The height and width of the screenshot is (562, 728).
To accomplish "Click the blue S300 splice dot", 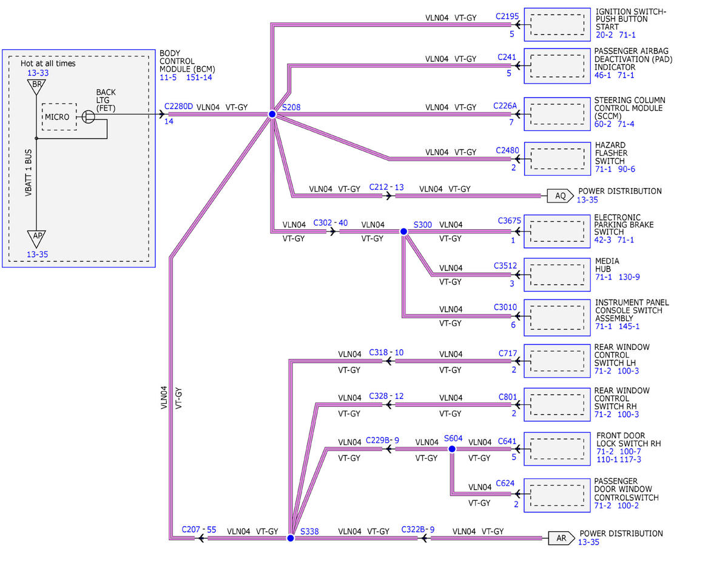I will click(403, 231).
